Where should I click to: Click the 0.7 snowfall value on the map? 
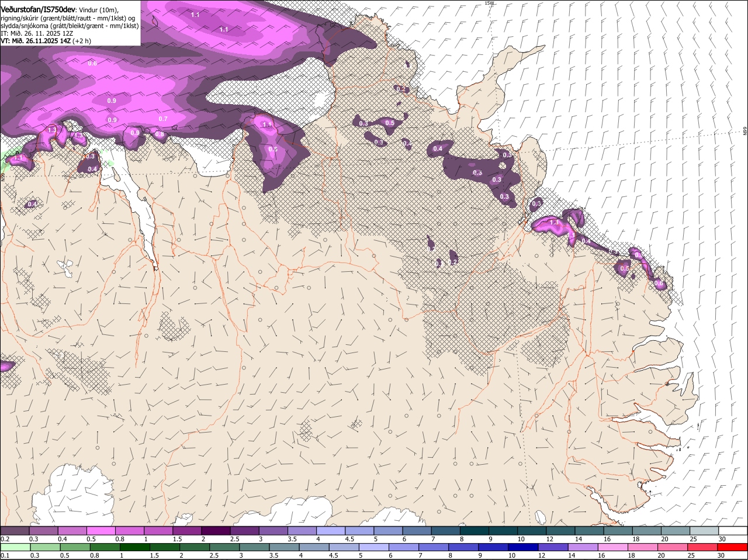163,119
